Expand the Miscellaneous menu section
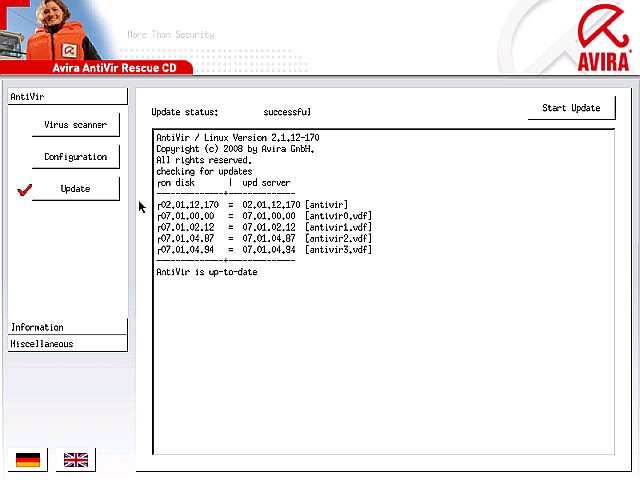The height and width of the screenshot is (480, 640). [68, 344]
